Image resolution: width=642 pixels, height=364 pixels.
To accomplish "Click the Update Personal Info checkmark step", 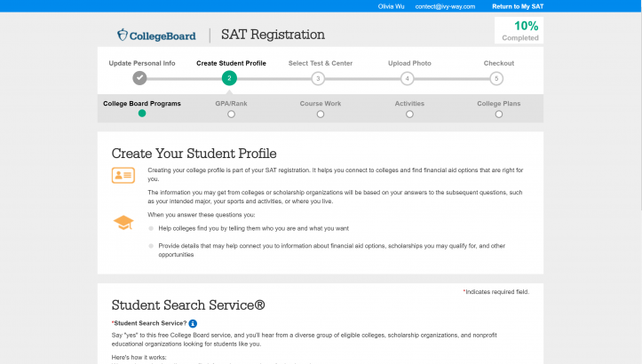I will (x=140, y=78).
